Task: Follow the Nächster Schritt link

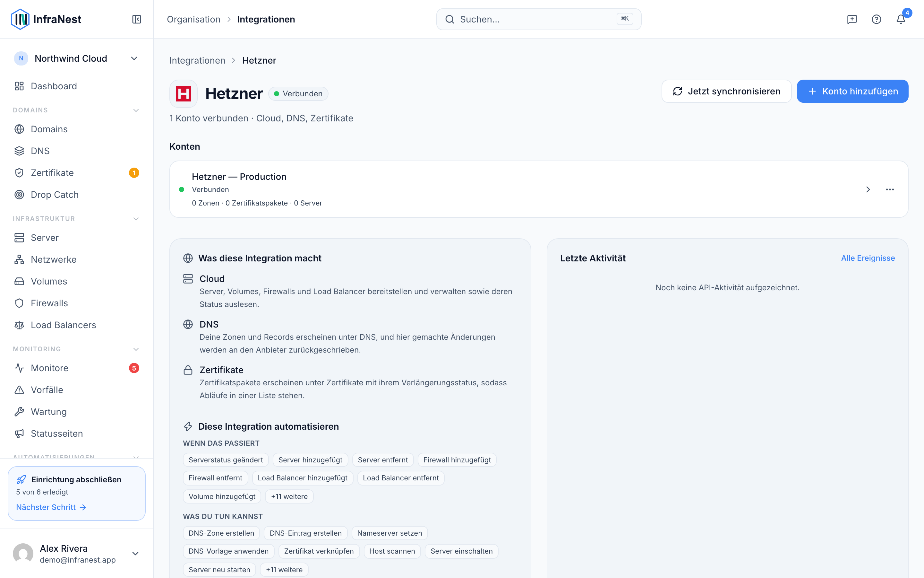Action: [x=51, y=507]
